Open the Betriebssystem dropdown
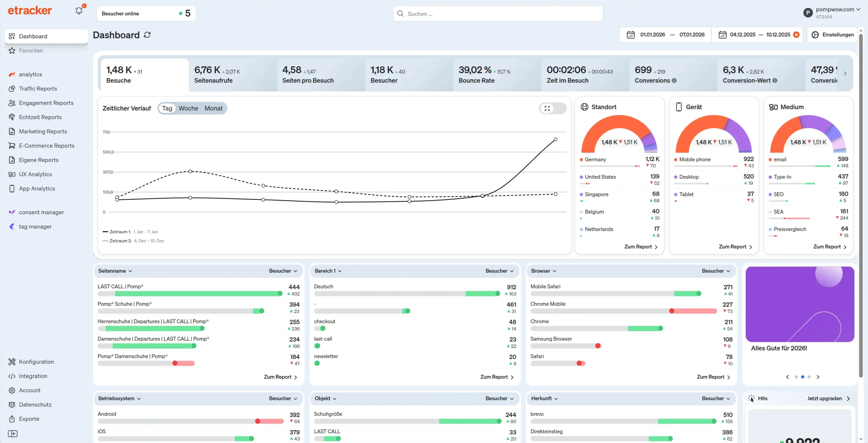Image resolution: width=868 pixels, height=443 pixels. tap(120, 398)
